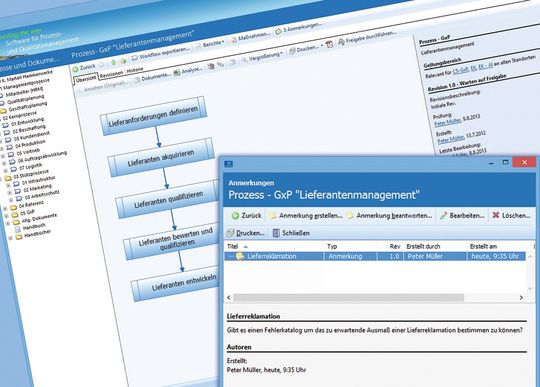The image size is (540, 387).
Task: Open Peter Müller link under Erstellt
Action: point(451,139)
